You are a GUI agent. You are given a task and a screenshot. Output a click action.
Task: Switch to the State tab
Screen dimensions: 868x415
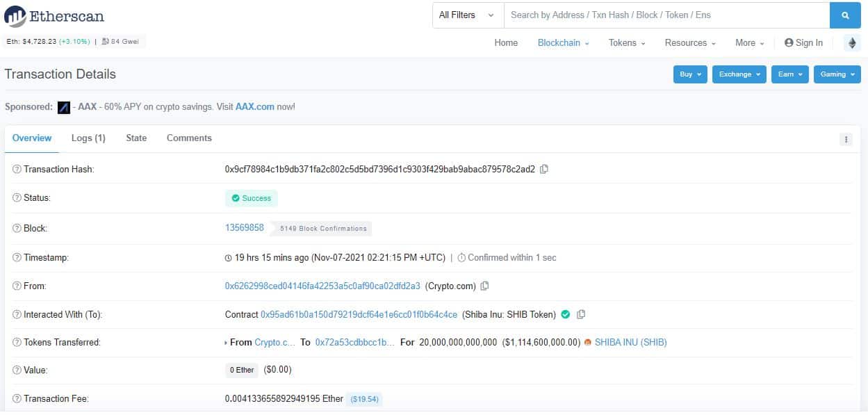click(x=136, y=138)
